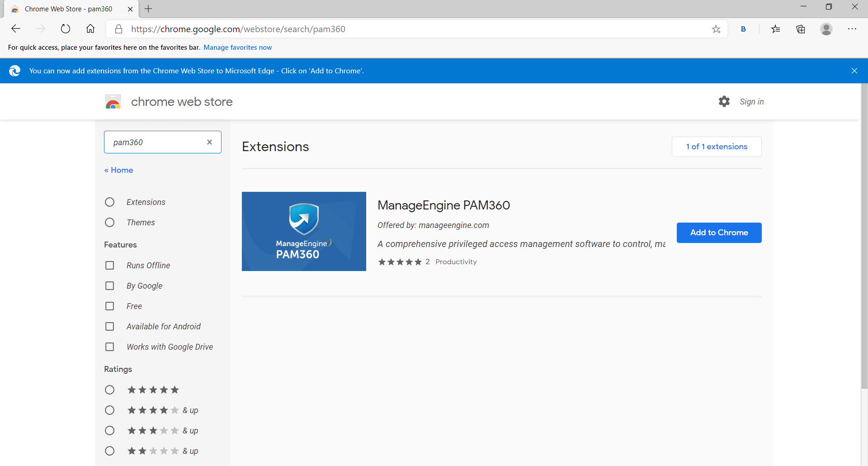This screenshot has height=466, width=868.
Task: Open the ManageEngine PAM360 thumbnail
Action: pyautogui.click(x=304, y=231)
